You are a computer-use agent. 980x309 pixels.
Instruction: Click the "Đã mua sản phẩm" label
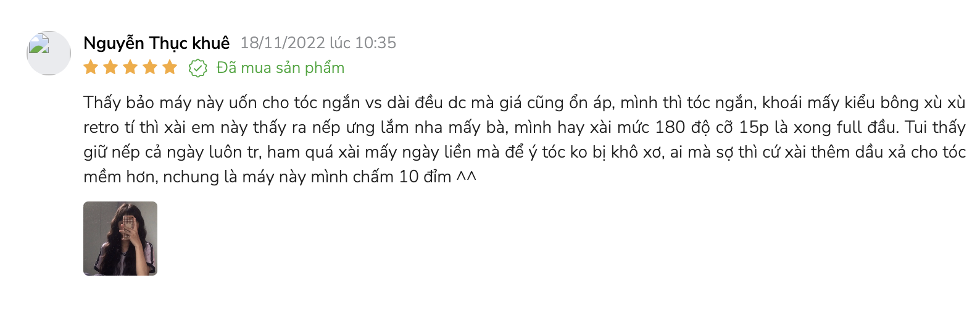[280, 68]
